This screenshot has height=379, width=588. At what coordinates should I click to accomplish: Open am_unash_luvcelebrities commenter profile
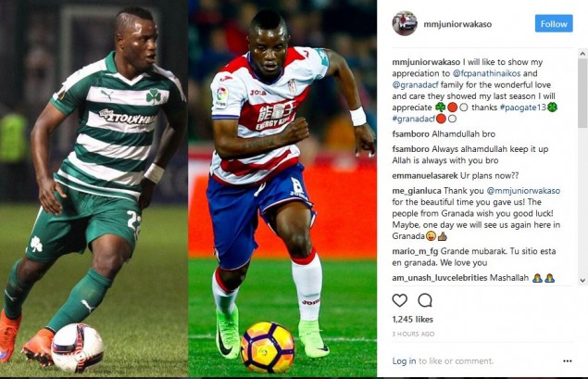pyautogui.click(x=440, y=278)
